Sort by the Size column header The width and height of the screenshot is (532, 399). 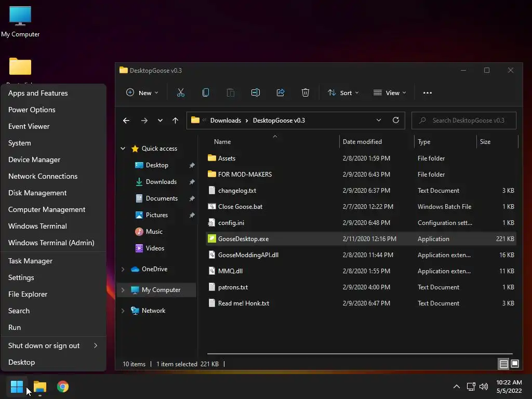click(485, 142)
